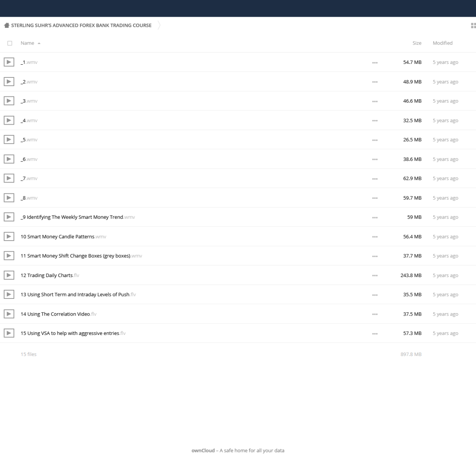Open 14 Using The Correlation Video.flv

coord(59,314)
